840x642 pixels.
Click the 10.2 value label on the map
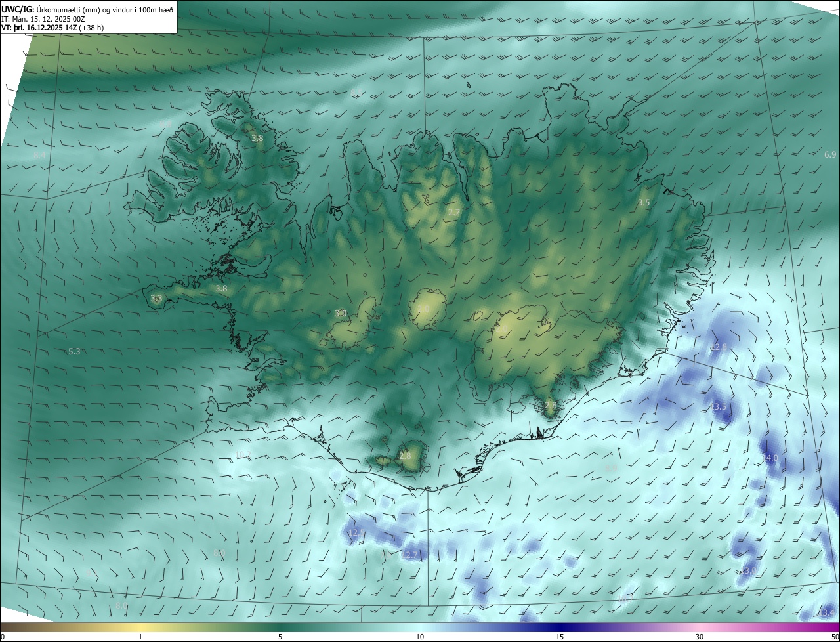coord(243,454)
